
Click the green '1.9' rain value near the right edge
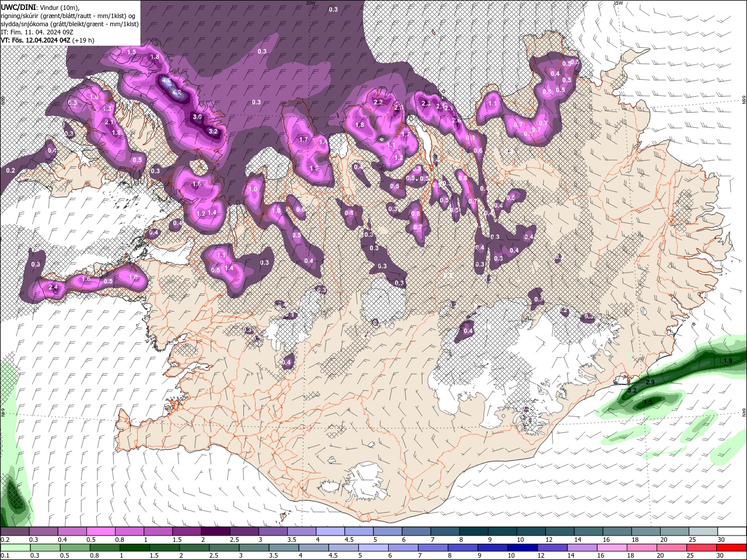tap(728, 360)
